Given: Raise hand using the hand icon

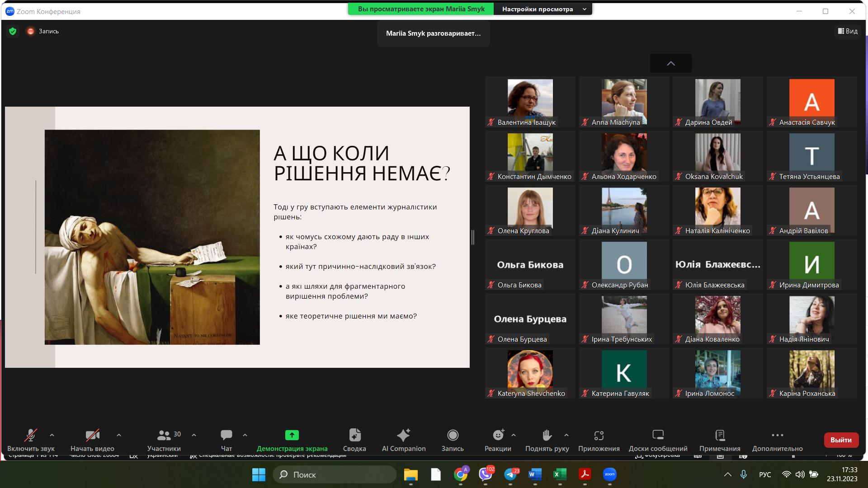Looking at the screenshot, I should point(547,435).
